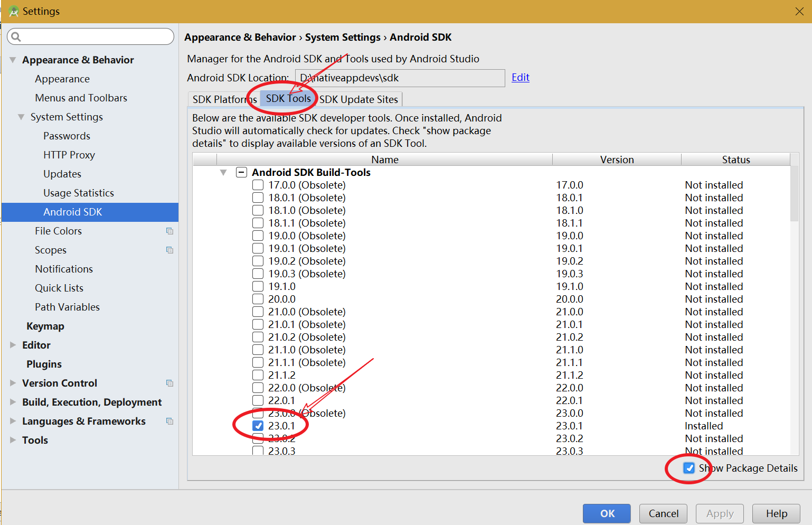Open Usage Statistics settings
This screenshot has height=525, width=812.
tap(79, 193)
